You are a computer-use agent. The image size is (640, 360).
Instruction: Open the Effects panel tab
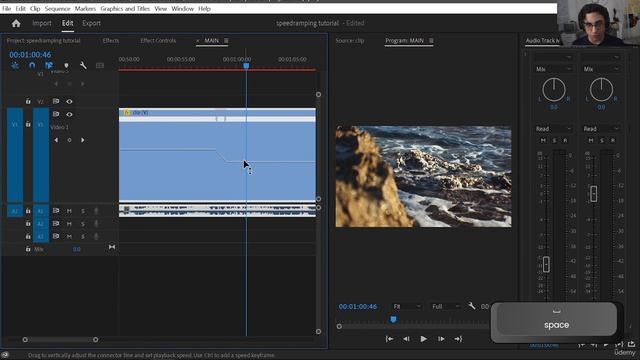(111, 41)
